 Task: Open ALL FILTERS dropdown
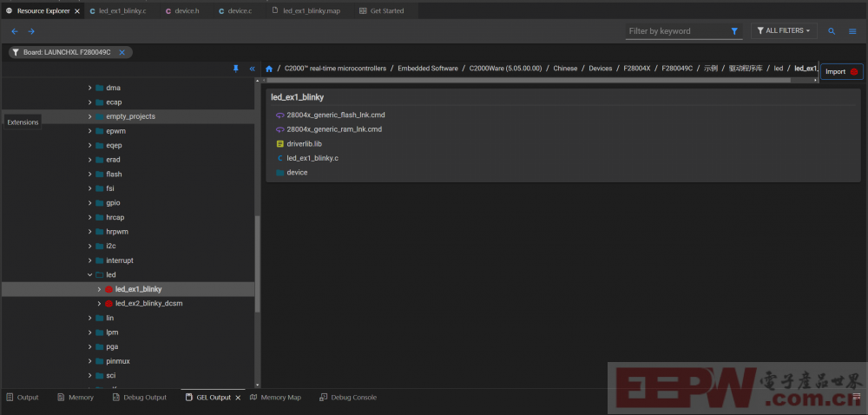[784, 31]
